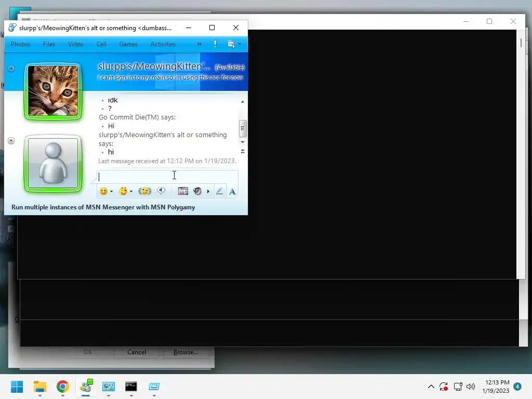This screenshot has height=399, width=532.
Task: Click contact's personal message text
Action: pos(170,78)
